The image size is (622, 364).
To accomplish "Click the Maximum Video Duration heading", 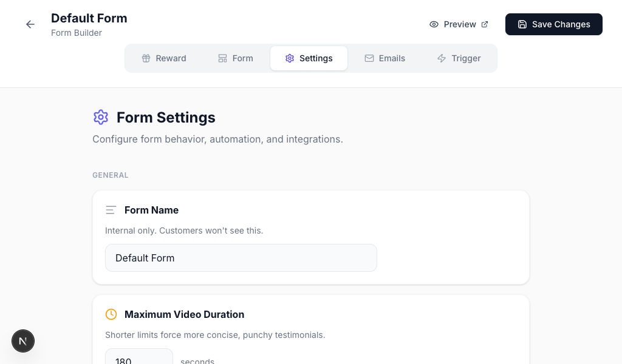I will click(184, 314).
